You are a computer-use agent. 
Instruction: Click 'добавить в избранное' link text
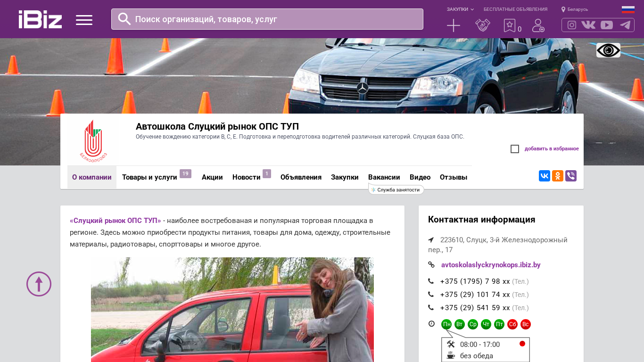point(552,149)
